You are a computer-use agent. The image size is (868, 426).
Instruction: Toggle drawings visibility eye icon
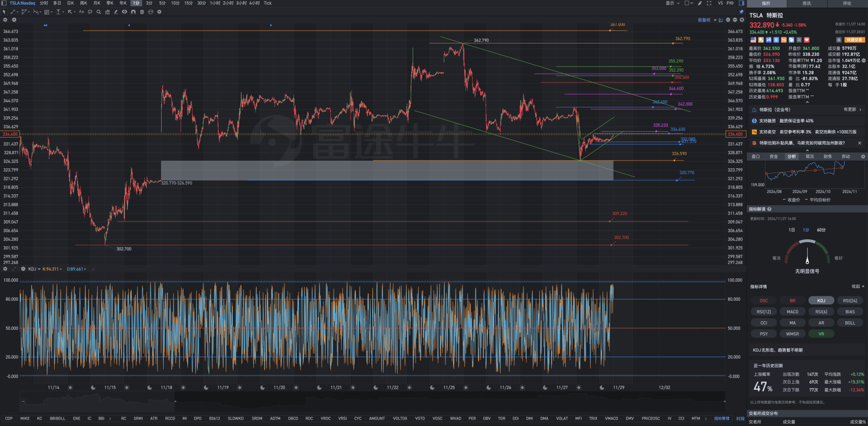124,11
